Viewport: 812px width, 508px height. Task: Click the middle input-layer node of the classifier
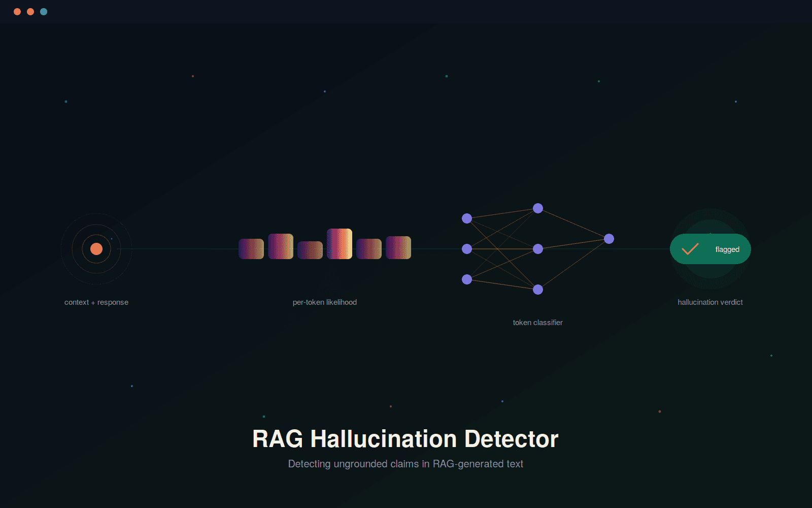pos(467,249)
